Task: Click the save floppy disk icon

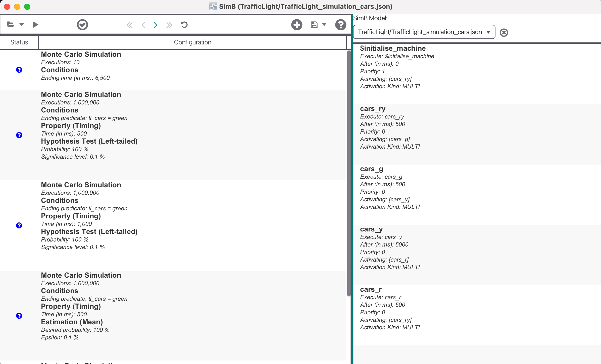Action: click(x=314, y=25)
